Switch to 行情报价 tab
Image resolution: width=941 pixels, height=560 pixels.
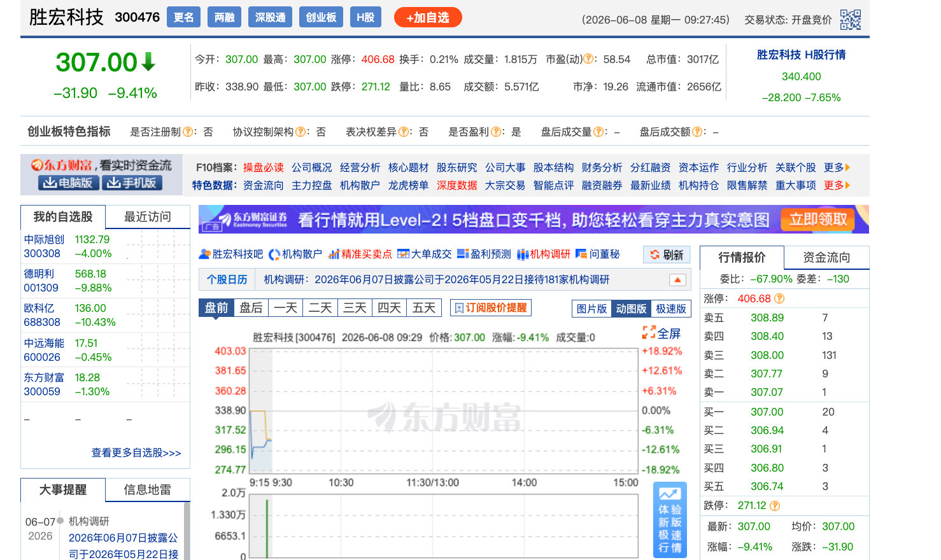click(742, 258)
